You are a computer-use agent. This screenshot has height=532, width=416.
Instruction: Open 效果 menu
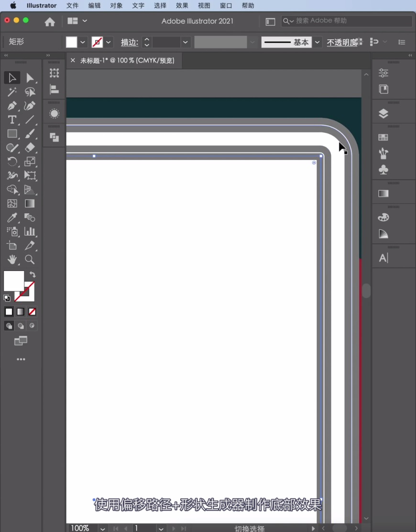click(x=182, y=5)
